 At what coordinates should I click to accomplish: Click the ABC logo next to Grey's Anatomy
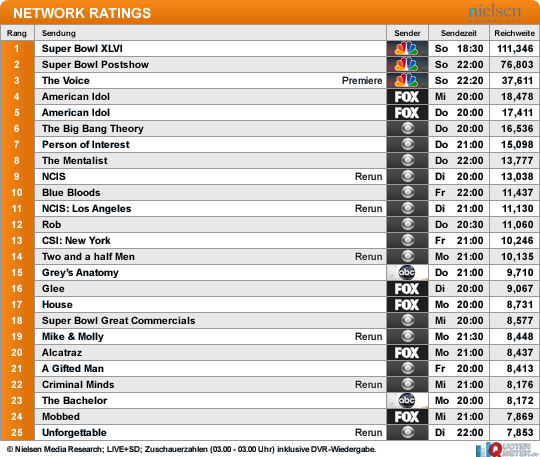[407, 272]
